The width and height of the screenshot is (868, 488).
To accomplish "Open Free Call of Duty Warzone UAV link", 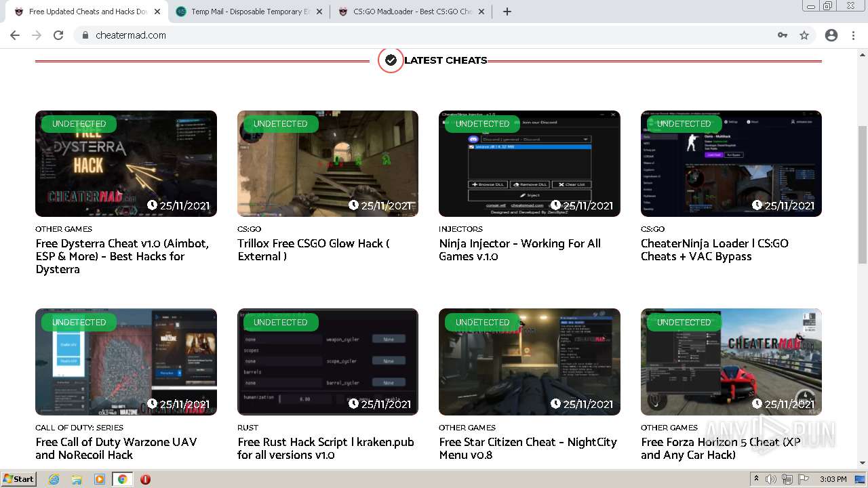I will coord(116,448).
